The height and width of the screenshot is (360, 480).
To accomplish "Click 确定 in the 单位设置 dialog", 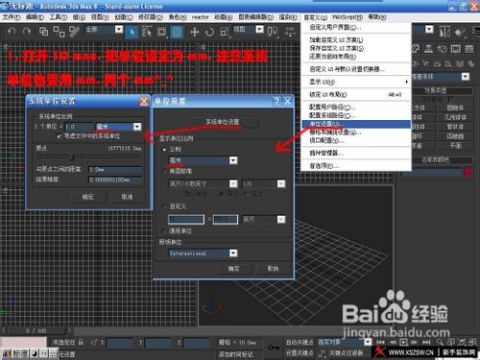I will 233,268.
